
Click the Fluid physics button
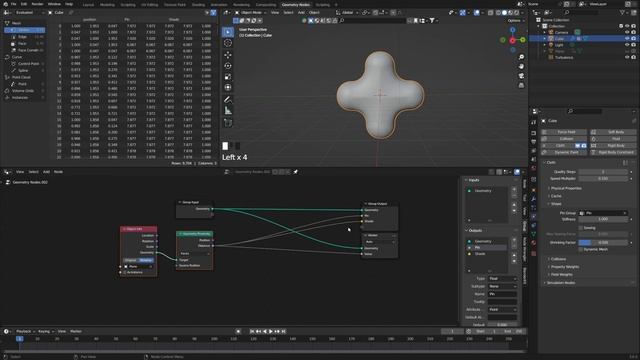pos(613,139)
